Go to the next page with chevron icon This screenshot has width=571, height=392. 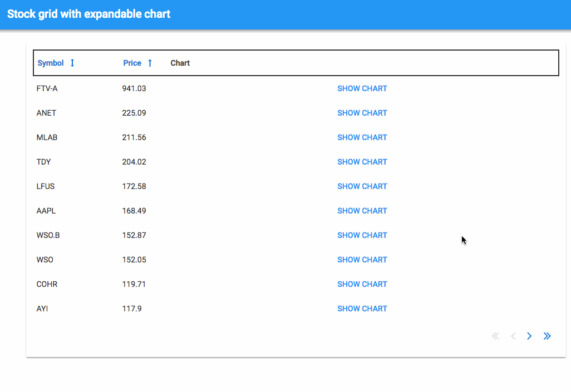(529, 336)
